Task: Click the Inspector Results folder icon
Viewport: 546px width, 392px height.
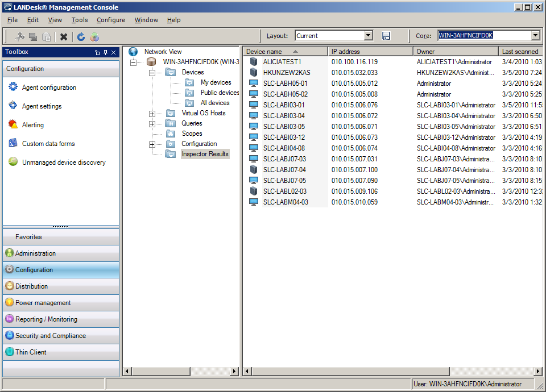Action: (170, 154)
